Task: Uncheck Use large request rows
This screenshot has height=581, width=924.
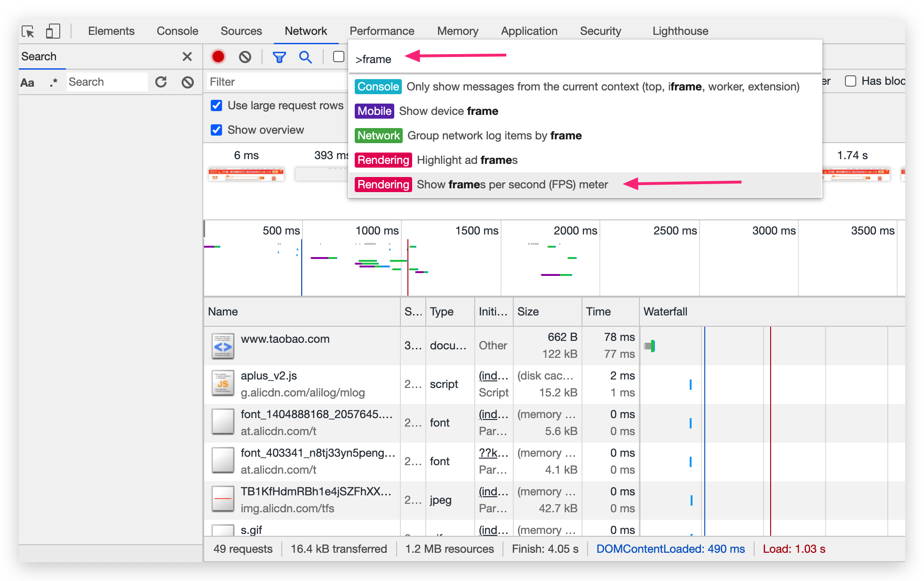Action: coord(216,105)
